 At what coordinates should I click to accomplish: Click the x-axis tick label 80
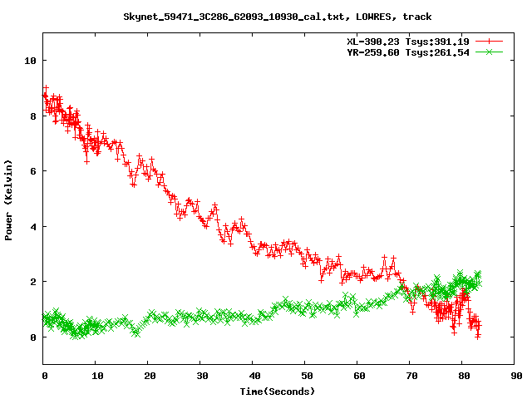(x=464, y=376)
